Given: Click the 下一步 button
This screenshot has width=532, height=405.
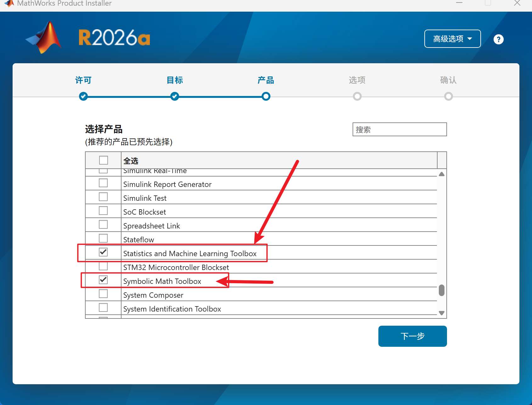Looking at the screenshot, I should [412, 336].
